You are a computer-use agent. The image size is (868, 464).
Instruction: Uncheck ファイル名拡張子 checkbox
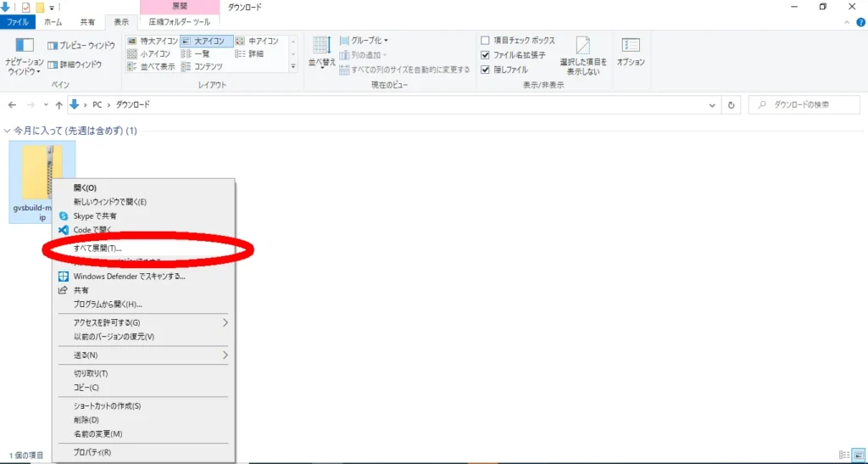click(486, 55)
